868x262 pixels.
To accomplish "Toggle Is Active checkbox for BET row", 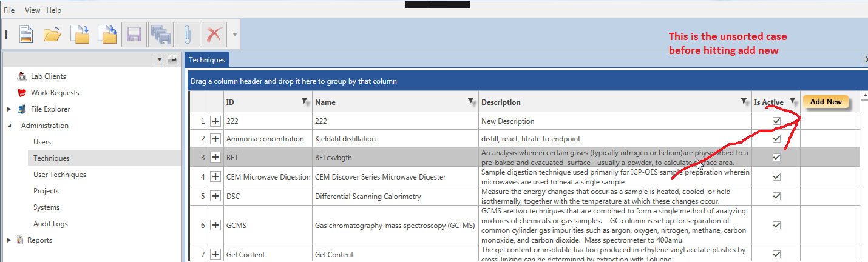I will [776, 157].
